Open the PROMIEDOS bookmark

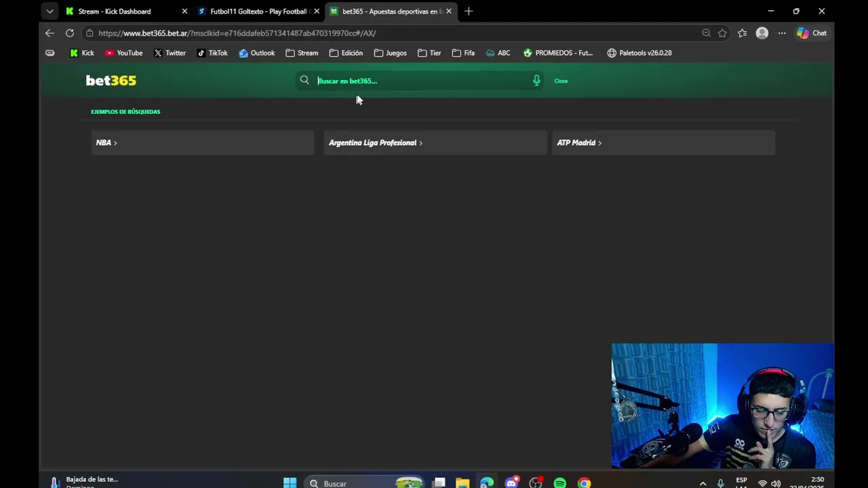coord(558,53)
